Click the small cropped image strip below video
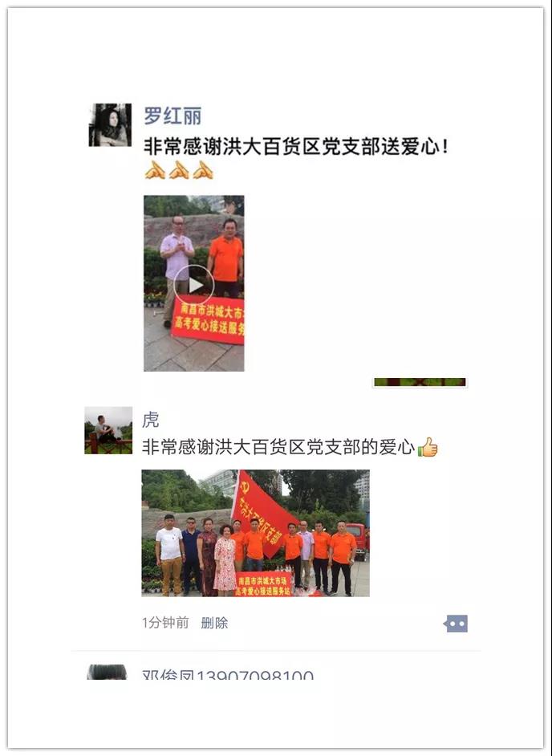The height and width of the screenshot is (756, 552). tap(420, 382)
